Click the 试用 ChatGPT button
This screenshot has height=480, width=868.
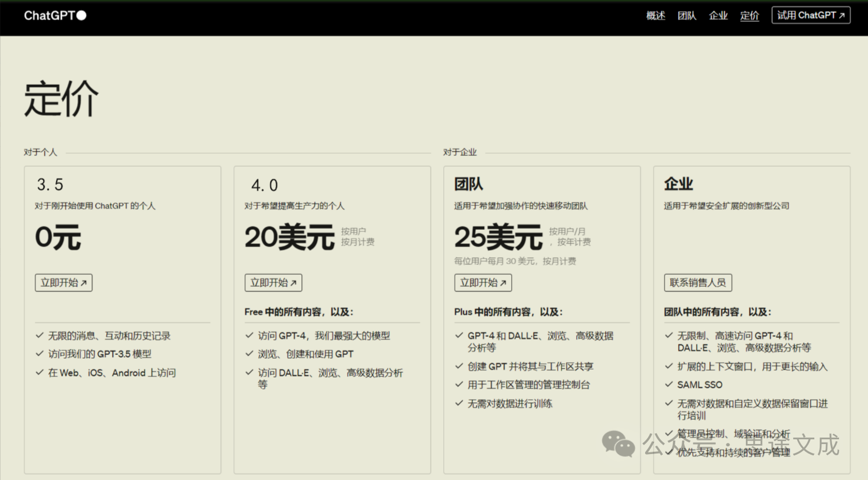[x=811, y=15]
